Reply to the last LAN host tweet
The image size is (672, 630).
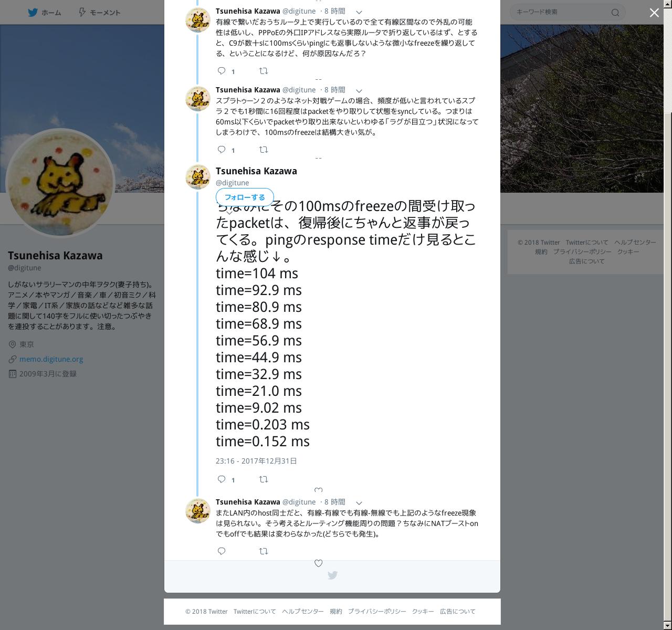[222, 551]
